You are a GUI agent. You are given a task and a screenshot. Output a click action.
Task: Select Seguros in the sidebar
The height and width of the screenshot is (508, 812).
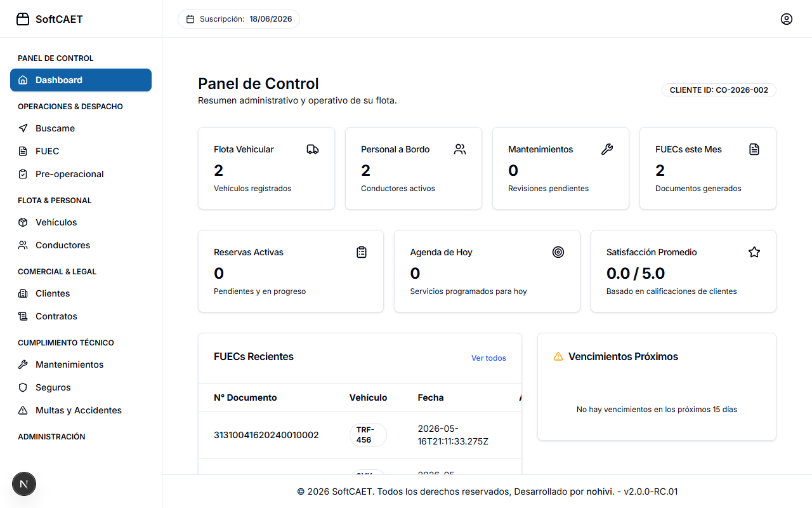pyautogui.click(x=81, y=387)
